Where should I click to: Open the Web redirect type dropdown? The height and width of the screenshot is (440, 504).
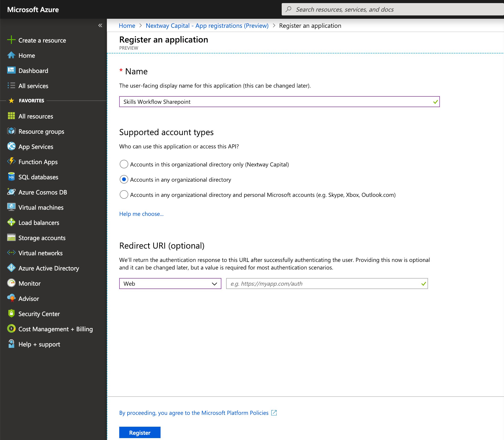(x=170, y=284)
